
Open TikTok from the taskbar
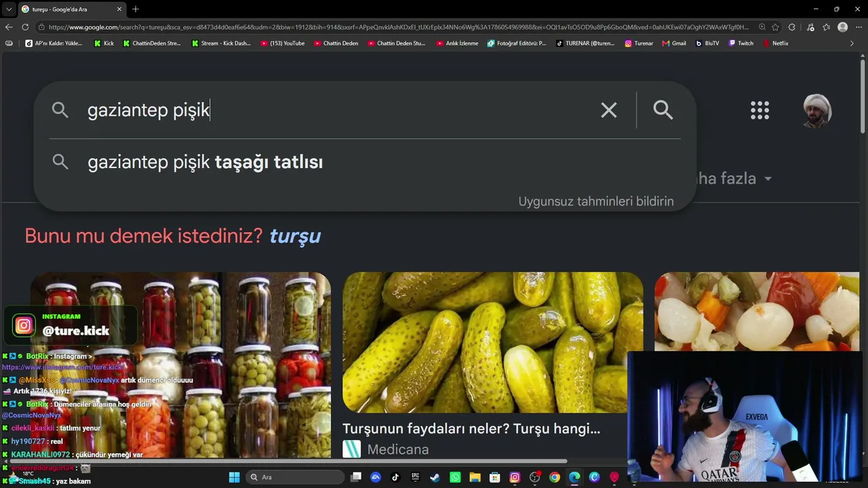(x=395, y=477)
